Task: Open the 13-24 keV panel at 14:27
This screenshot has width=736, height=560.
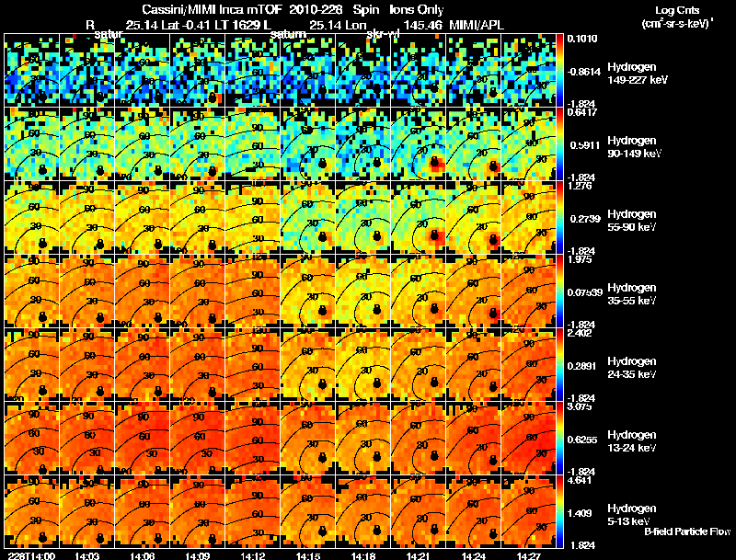Action: point(529,439)
